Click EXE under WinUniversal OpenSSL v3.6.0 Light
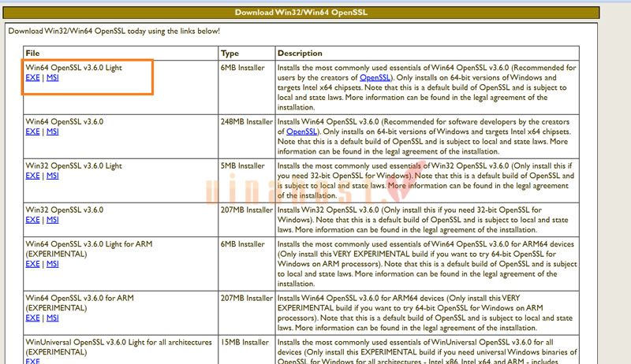This screenshot has height=364, width=631. pos(32,361)
